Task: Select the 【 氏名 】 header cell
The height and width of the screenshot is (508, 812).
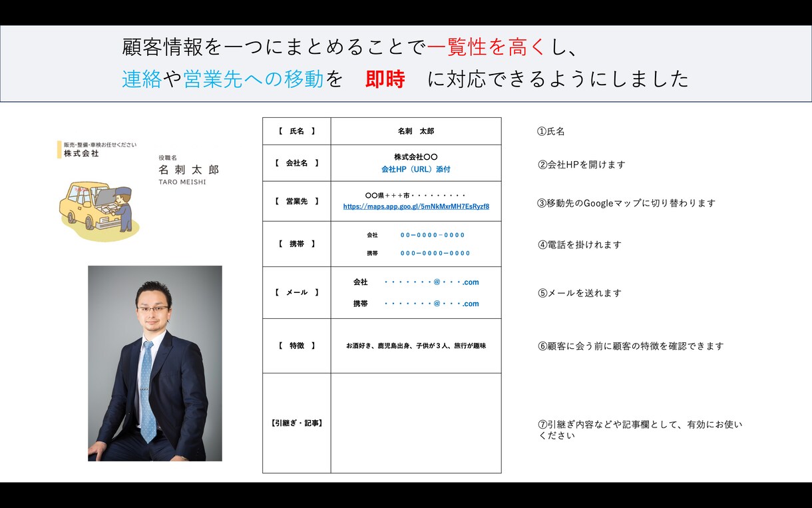Action: (x=297, y=131)
